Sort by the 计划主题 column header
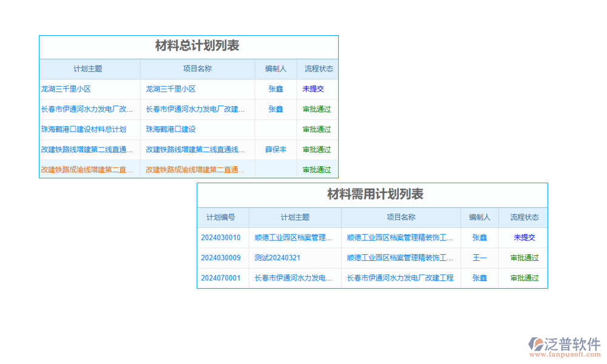 [x=90, y=69]
